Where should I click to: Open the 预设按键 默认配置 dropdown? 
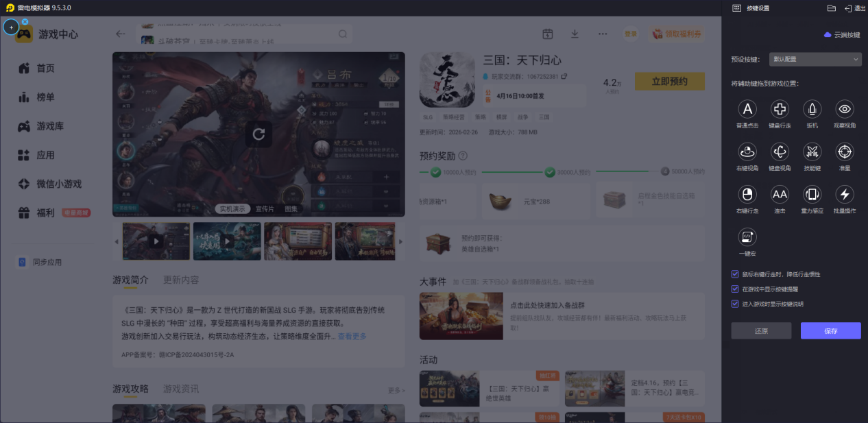815,60
